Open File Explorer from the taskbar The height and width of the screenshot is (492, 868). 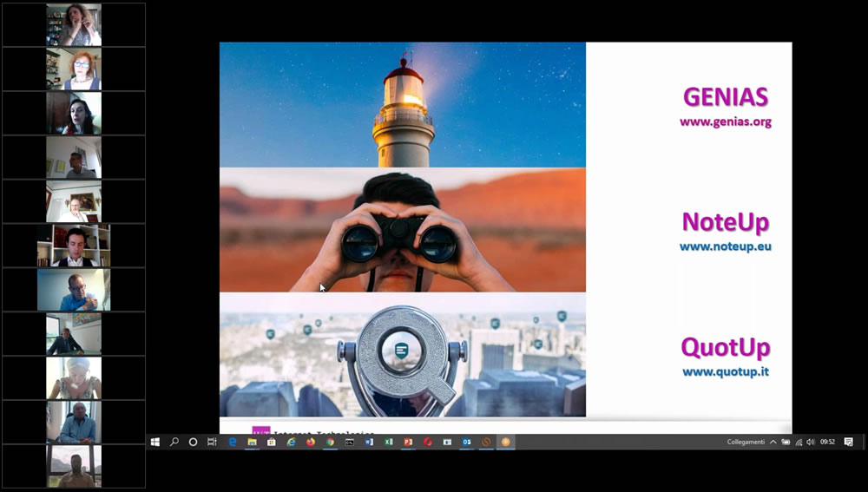pyautogui.click(x=252, y=442)
